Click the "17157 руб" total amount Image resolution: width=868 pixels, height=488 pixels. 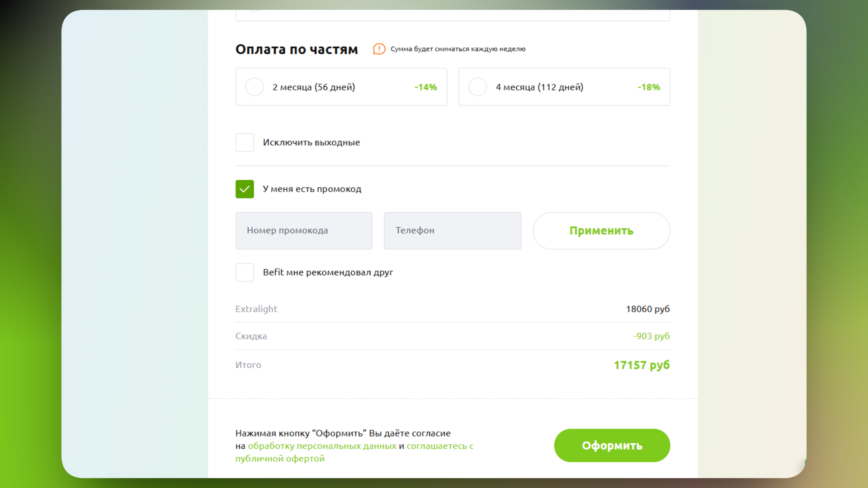tap(642, 365)
